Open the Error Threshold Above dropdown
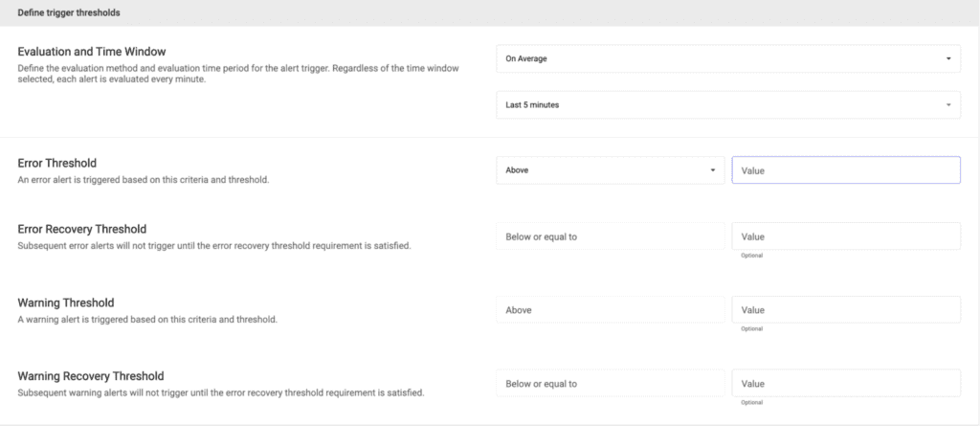Viewport: 980px width, 426px height. pyautogui.click(x=610, y=170)
